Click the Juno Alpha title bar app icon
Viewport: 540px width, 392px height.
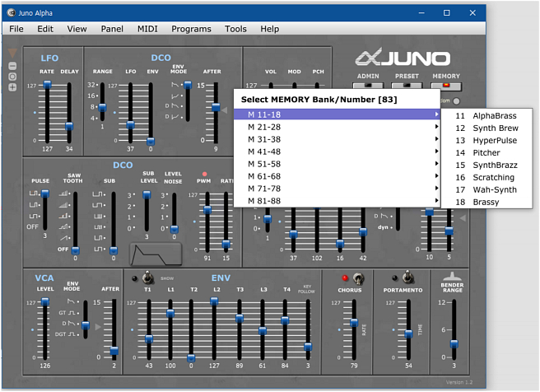point(11,12)
